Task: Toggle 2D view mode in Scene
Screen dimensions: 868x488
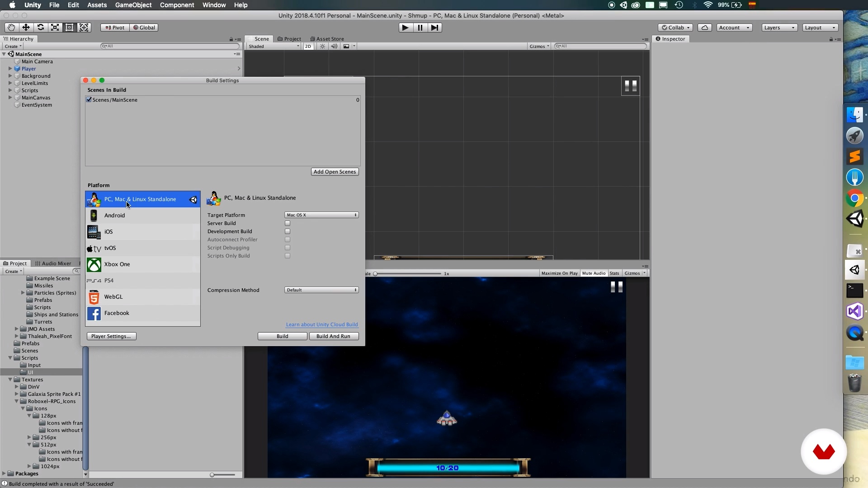Action: [308, 46]
